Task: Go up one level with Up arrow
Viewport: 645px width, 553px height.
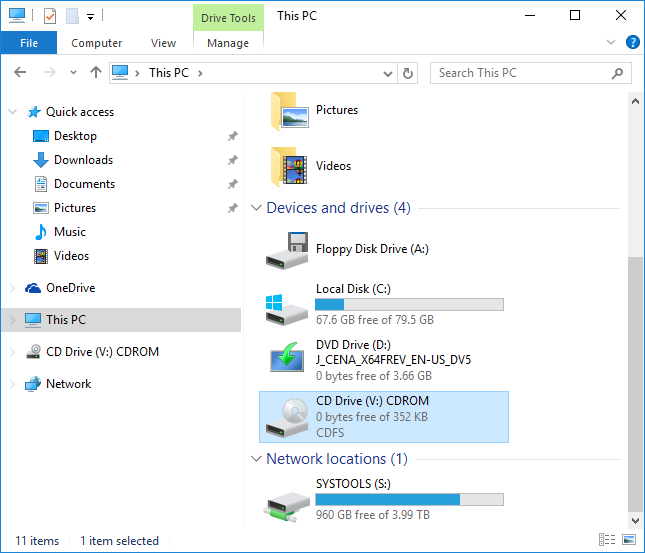Action: coord(96,73)
